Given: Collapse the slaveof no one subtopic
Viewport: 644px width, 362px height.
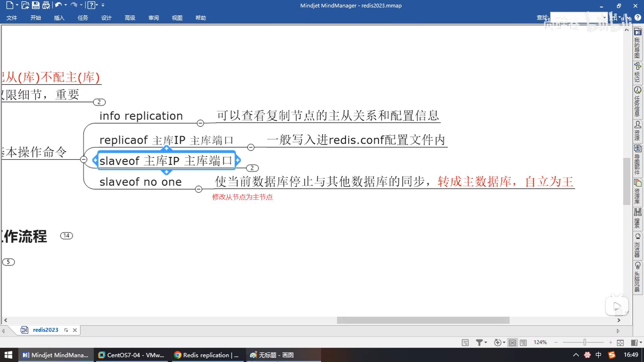Looking at the screenshot, I should (199, 189).
